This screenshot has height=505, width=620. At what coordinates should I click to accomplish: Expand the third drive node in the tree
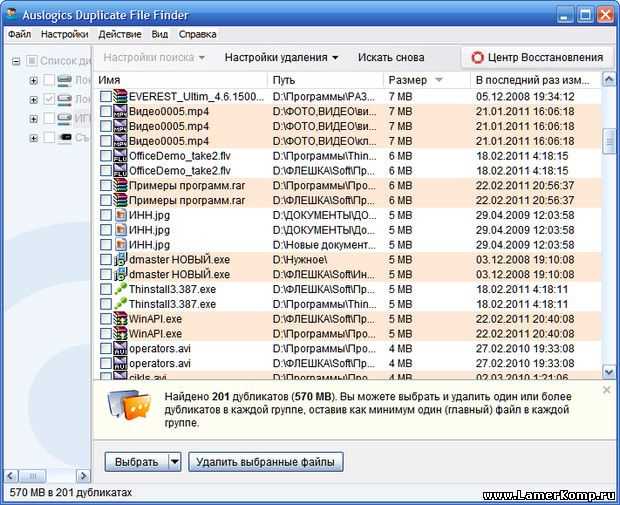pyautogui.click(x=34, y=119)
